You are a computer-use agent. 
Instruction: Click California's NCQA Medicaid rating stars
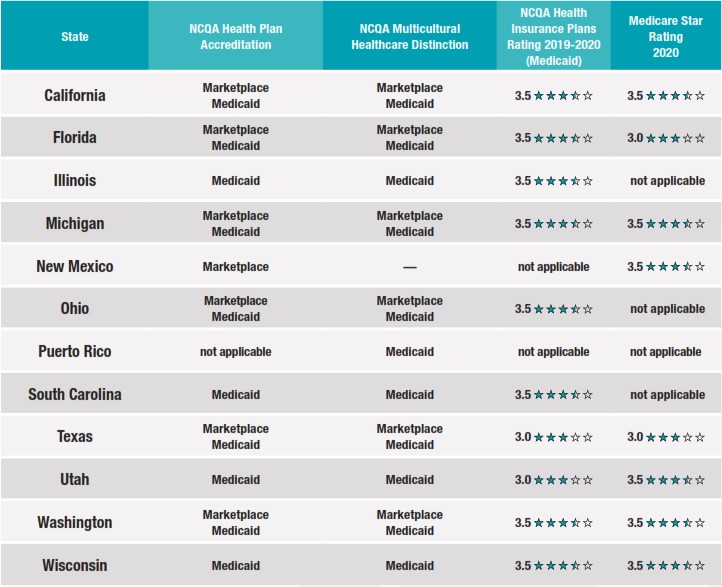point(564,96)
